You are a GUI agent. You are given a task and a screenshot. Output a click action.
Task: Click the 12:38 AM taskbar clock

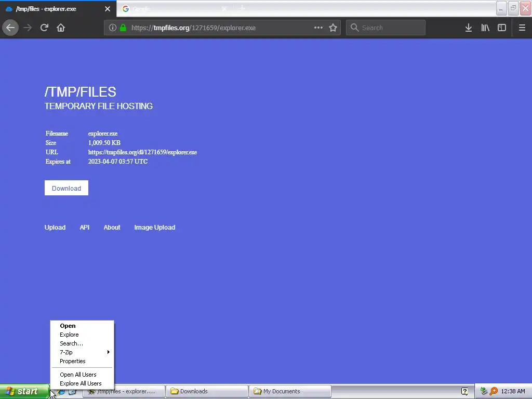coord(513,391)
